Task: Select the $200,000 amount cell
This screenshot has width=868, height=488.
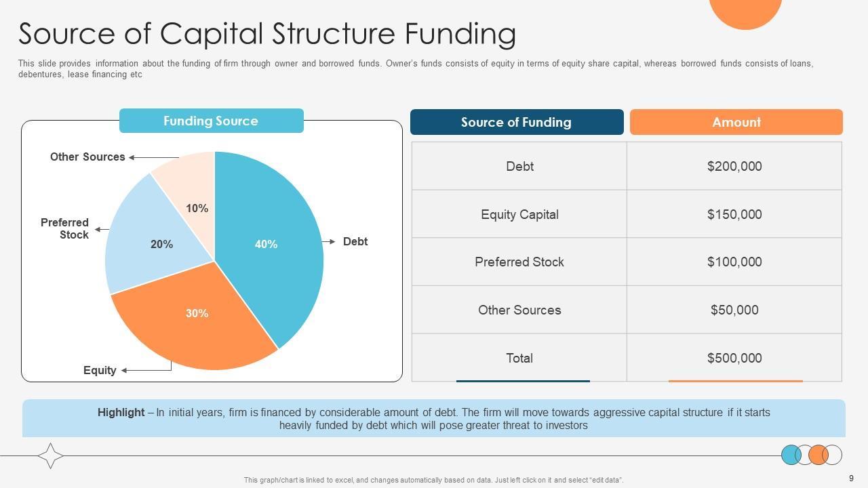Action: tap(734, 166)
